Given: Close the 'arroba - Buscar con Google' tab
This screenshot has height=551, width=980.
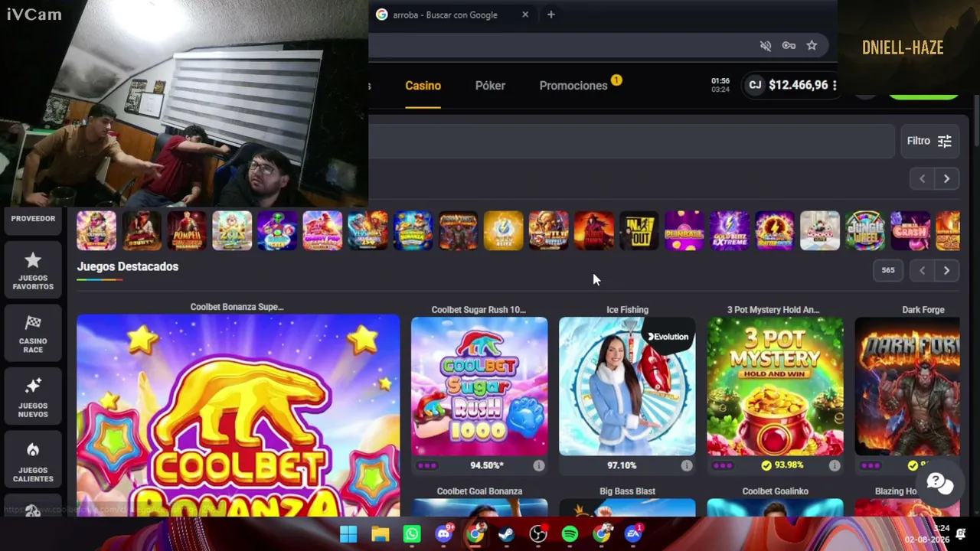Looking at the screenshot, I should [525, 15].
